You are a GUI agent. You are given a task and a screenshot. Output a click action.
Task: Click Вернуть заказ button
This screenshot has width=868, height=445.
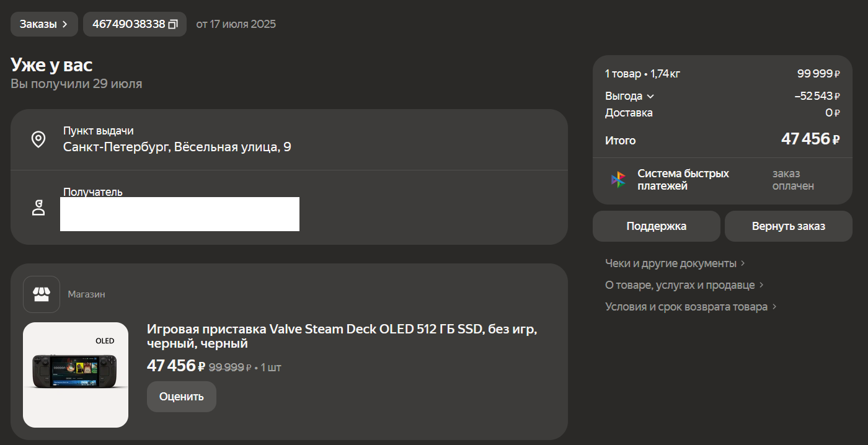pos(789,226)
